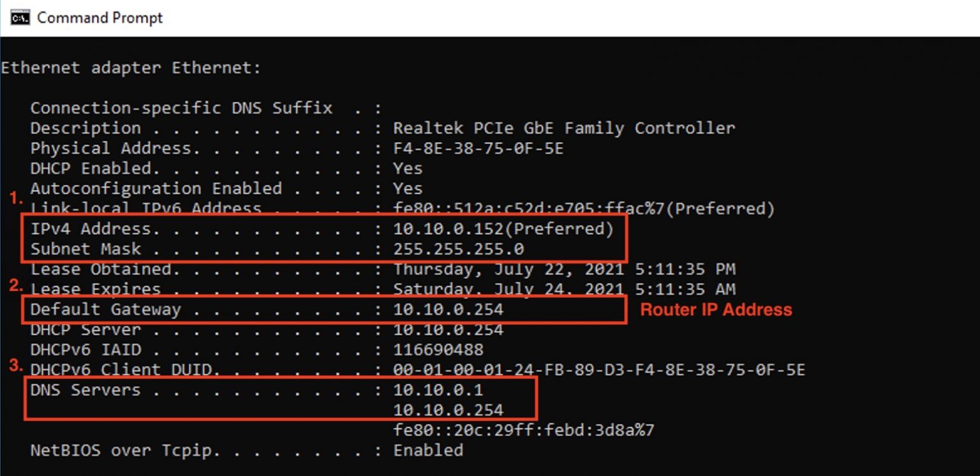Click the Command Prompt title bar icon
Image resolution: width=980 pixels, height=476 pixels.
tap(20, 18)
